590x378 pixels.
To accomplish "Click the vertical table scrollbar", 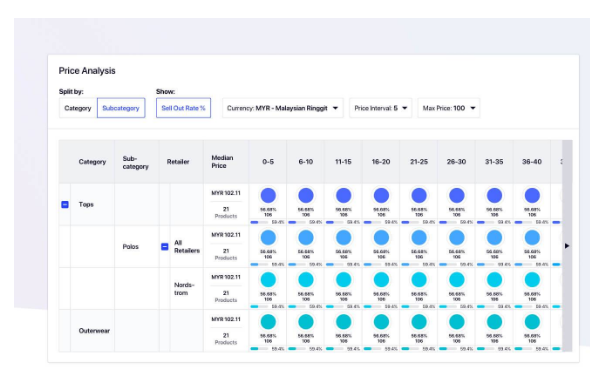I will tap(567, 246).
